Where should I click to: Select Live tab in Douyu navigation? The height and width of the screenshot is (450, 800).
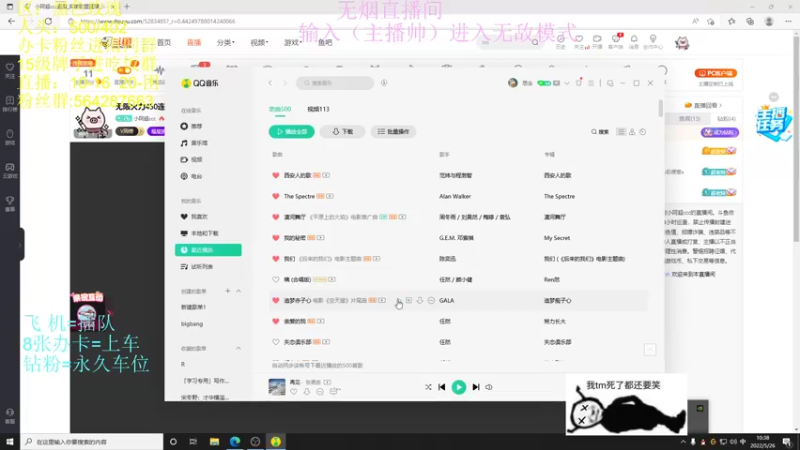pos(194,43)
